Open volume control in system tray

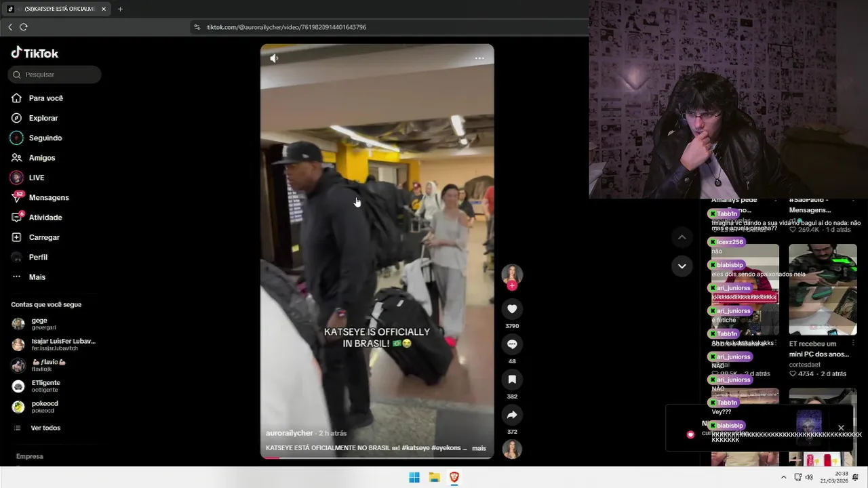click(x=809, y=477)
